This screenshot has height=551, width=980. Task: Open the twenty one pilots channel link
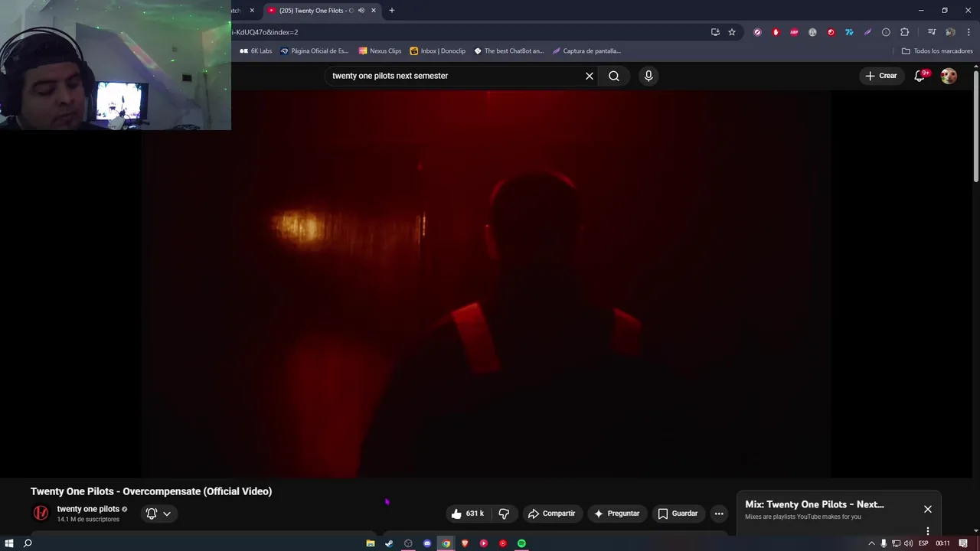coord(88,509)
